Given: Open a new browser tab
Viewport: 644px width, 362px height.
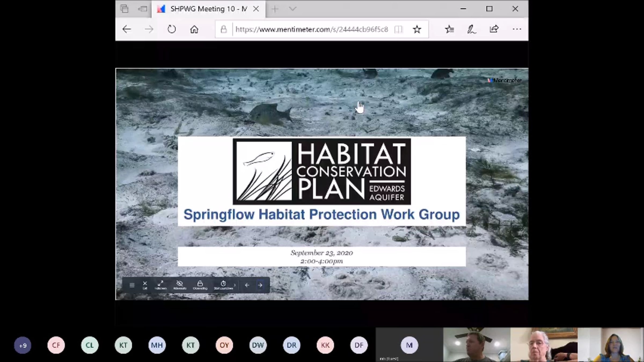Looking at the screenshot, I should (275, 9).
